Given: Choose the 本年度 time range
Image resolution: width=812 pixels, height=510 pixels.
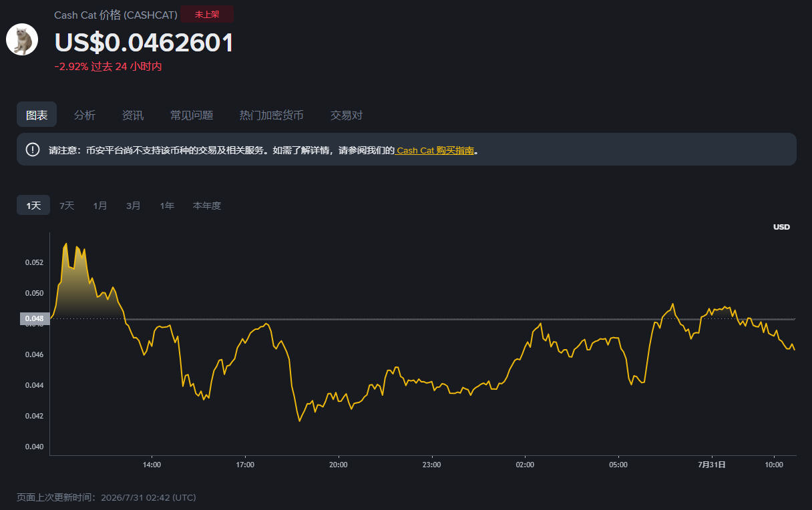Looking at the screenshot, I should 207,206.
